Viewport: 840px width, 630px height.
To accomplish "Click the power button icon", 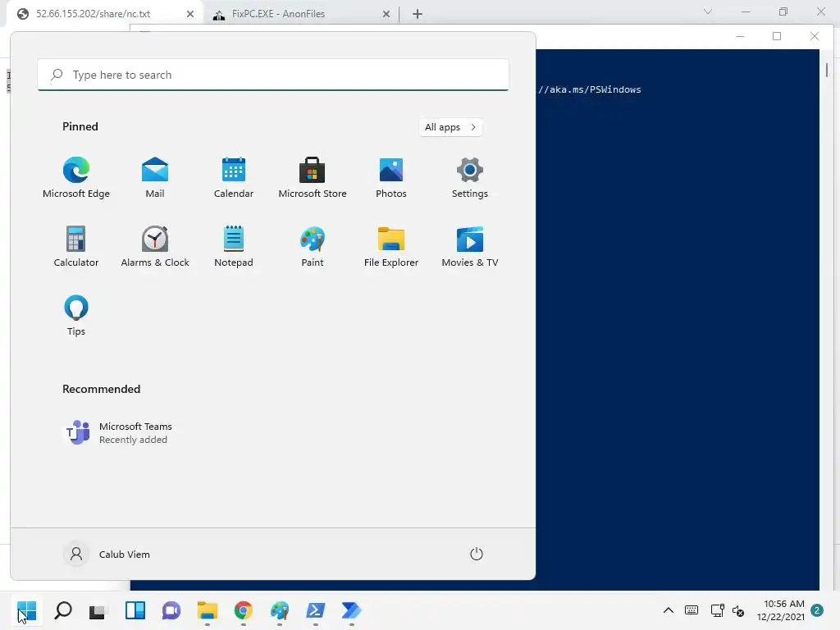I will point(477,554).
